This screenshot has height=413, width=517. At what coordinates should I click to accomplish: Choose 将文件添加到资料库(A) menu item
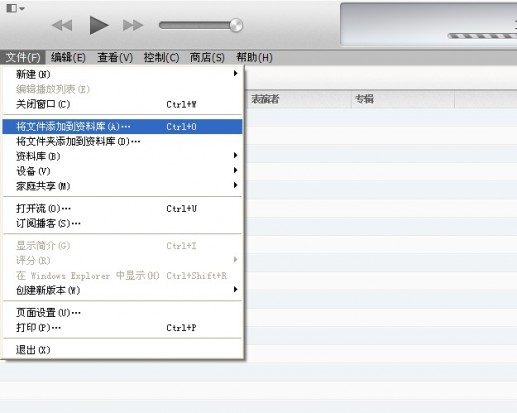(122, 126)
